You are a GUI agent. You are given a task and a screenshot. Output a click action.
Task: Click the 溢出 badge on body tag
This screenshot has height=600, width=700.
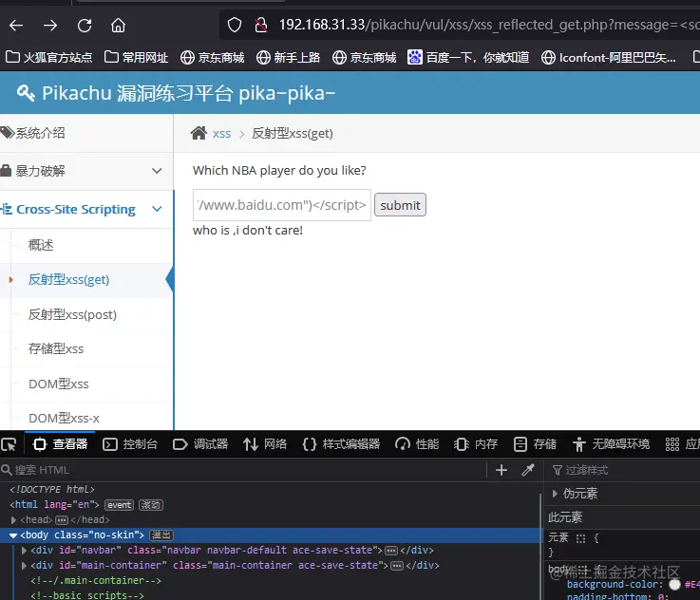coord(161,534)
